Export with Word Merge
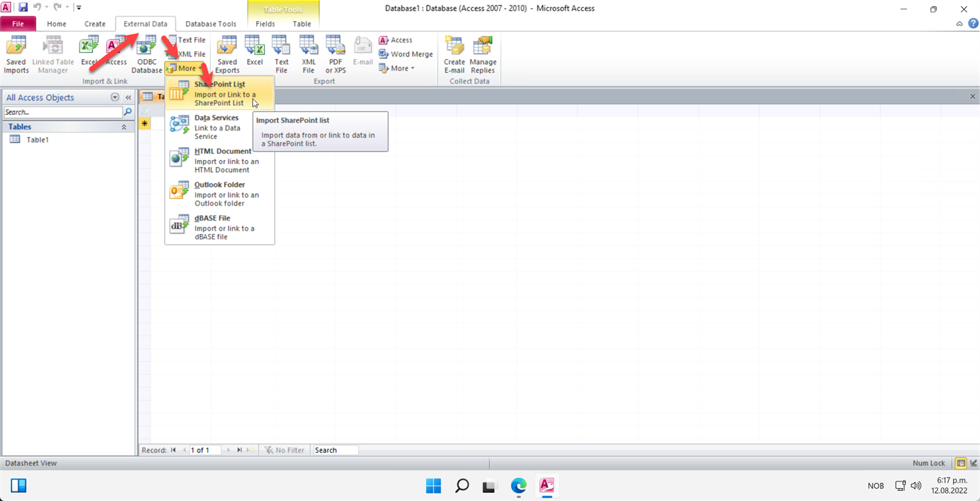 (406, 54)
